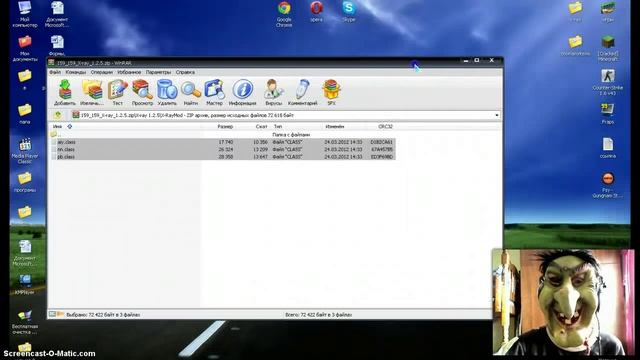The width and height of the screenshot is (640, 360).
Task: Sort files by the Изменён column header
Action: click(335, 127)
